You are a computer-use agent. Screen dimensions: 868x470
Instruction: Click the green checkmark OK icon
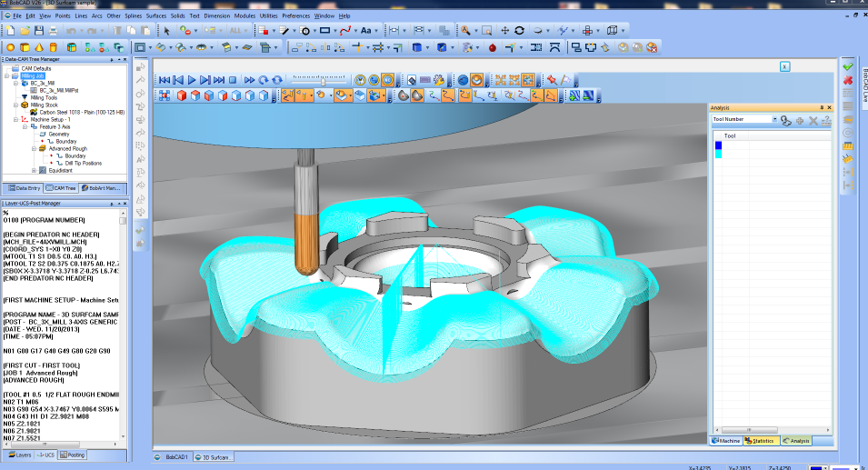[848, 66]
